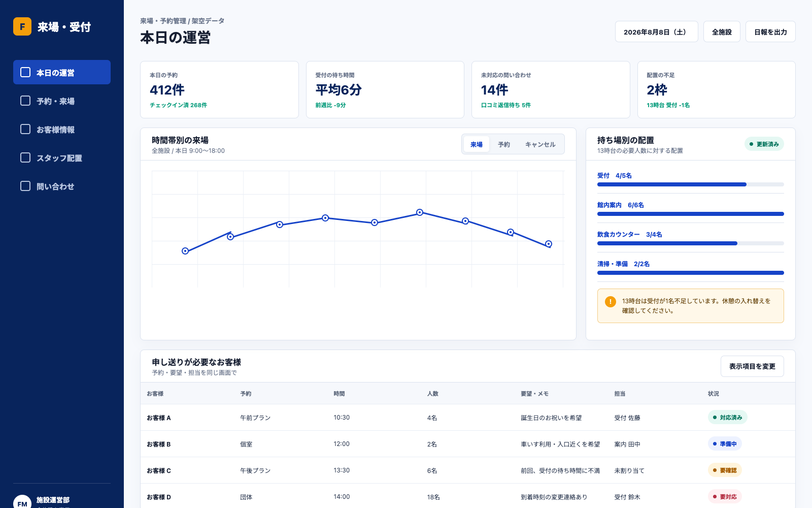Click the 表示項目を変更 button
Image resolution: width=812 pixels, height=508 pixels.
click(x=752, y=366)
